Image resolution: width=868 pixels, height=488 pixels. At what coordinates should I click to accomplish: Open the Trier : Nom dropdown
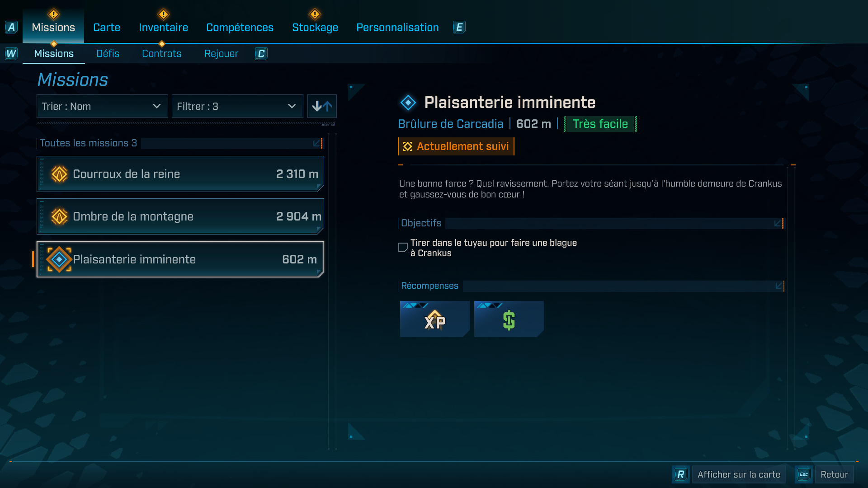(x=102, y=106)
